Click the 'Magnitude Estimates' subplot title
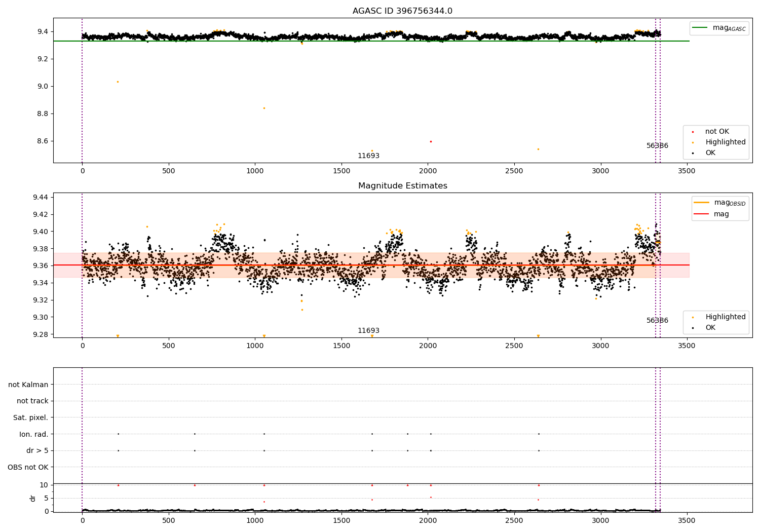This screenshot has width=760, height=532. pyautogui.click(x=402, y=186)
